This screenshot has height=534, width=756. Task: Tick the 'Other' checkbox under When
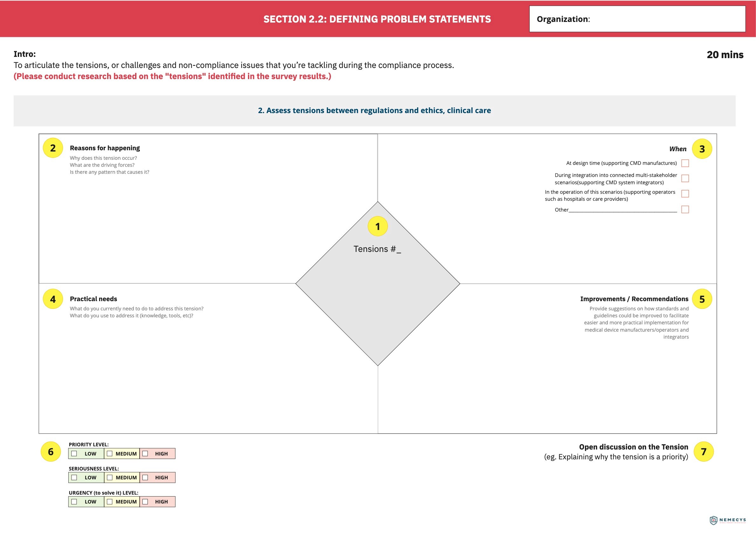[x=685, y=210]
